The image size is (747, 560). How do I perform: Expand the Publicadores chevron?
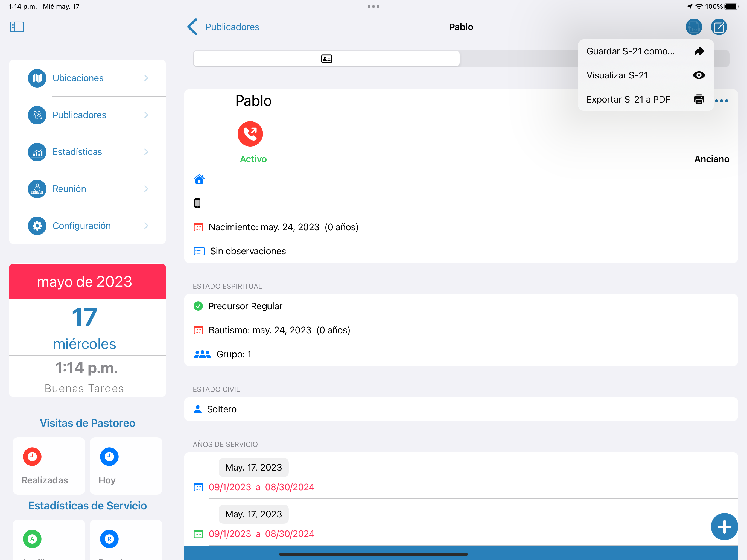(146, 115)
